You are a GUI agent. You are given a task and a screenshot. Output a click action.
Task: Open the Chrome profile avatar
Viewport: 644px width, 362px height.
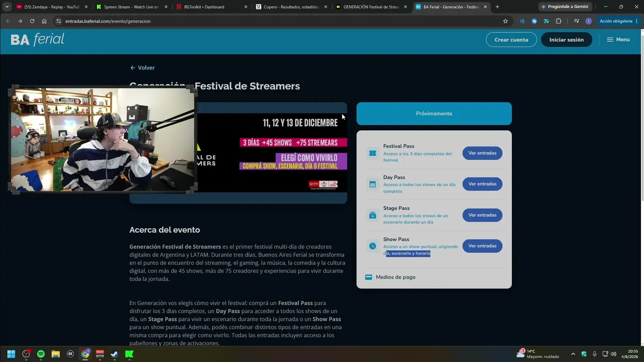coord(589,21)
